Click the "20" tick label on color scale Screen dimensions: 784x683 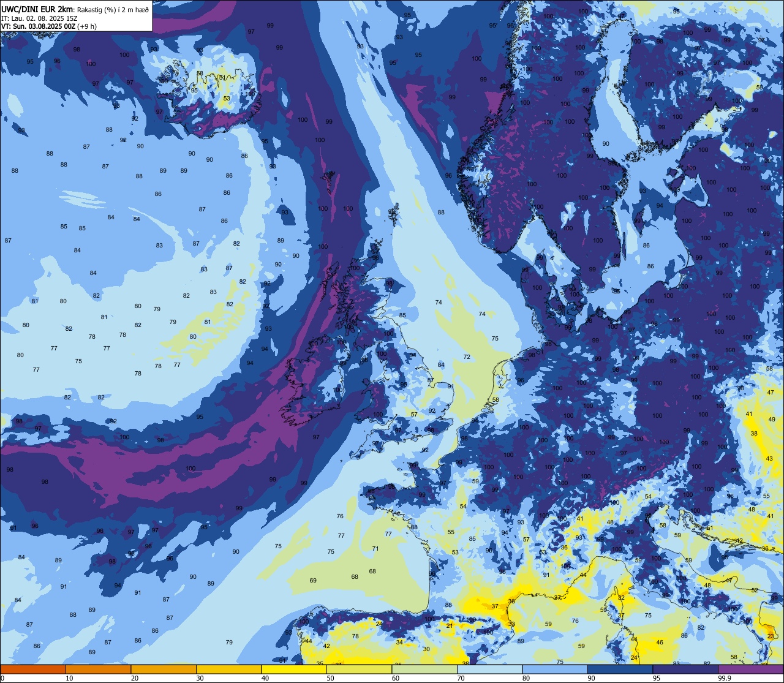[x=135, y=678]
